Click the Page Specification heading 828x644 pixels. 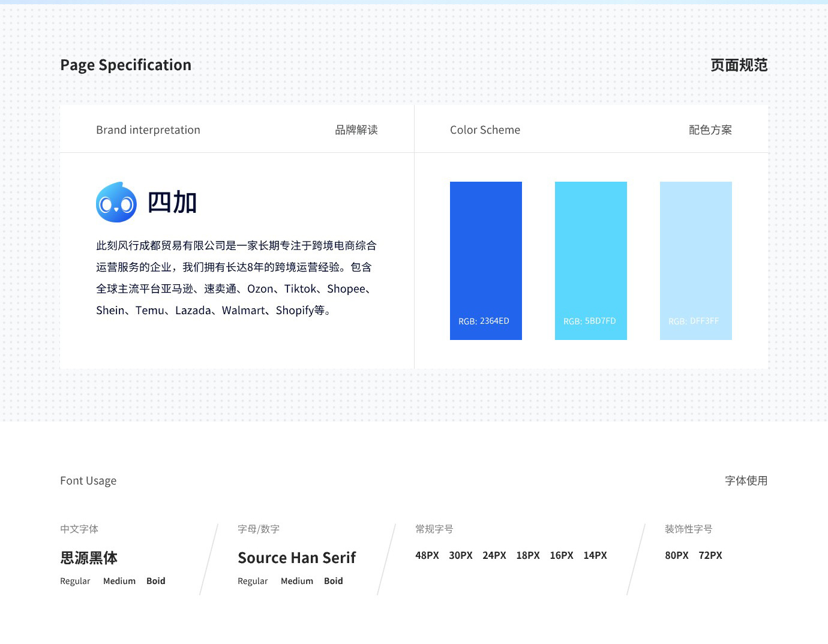tap(125, 65)
